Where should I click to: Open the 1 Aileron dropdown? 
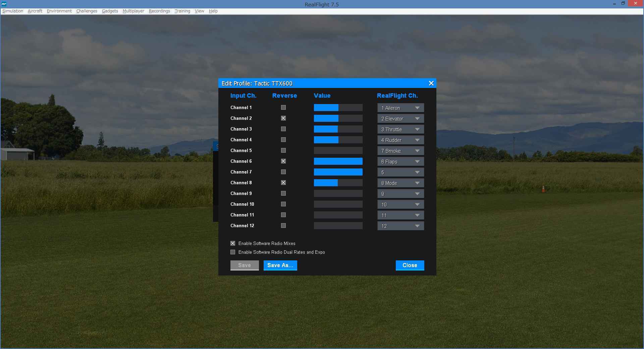(400, 108)
